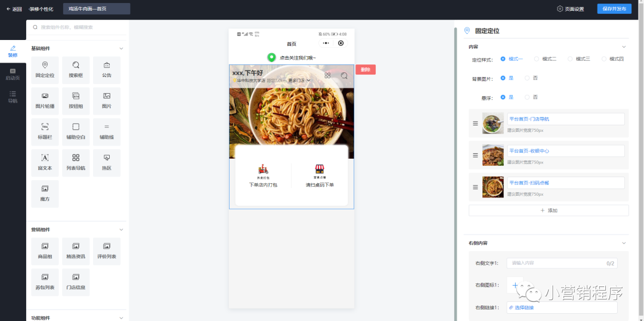Screen dimensions: 644x321
Task: Switch to the 装修 sidebar tab
Action: [13, 51]
